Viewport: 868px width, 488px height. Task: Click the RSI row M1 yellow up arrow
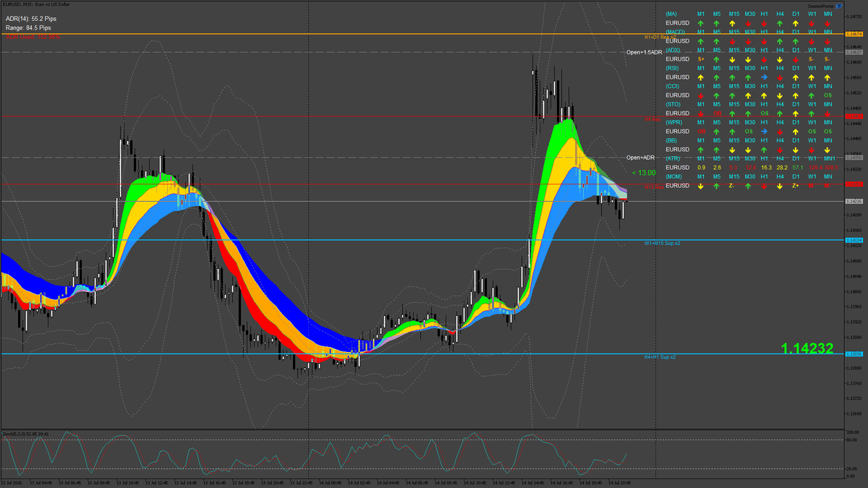click(701, 77)
